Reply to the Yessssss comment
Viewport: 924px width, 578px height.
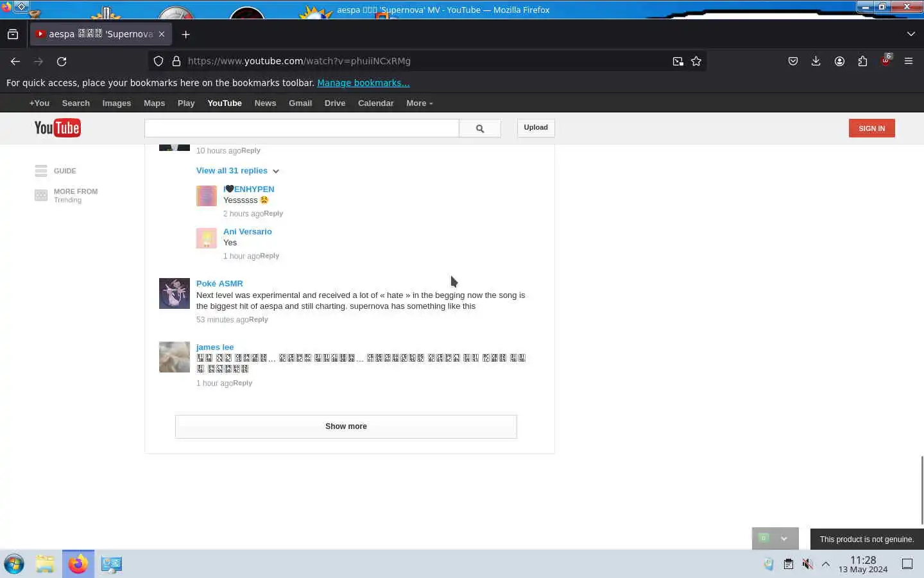point(273,213)
